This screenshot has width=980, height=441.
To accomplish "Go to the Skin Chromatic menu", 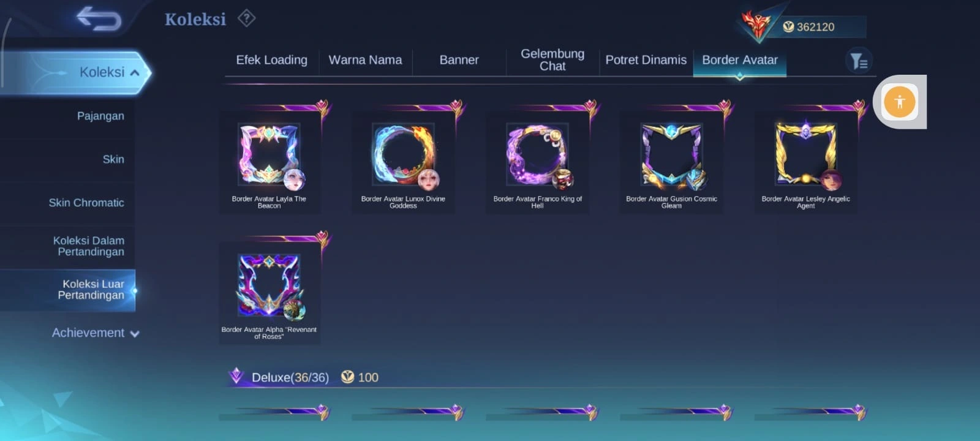I will point(86,203).
